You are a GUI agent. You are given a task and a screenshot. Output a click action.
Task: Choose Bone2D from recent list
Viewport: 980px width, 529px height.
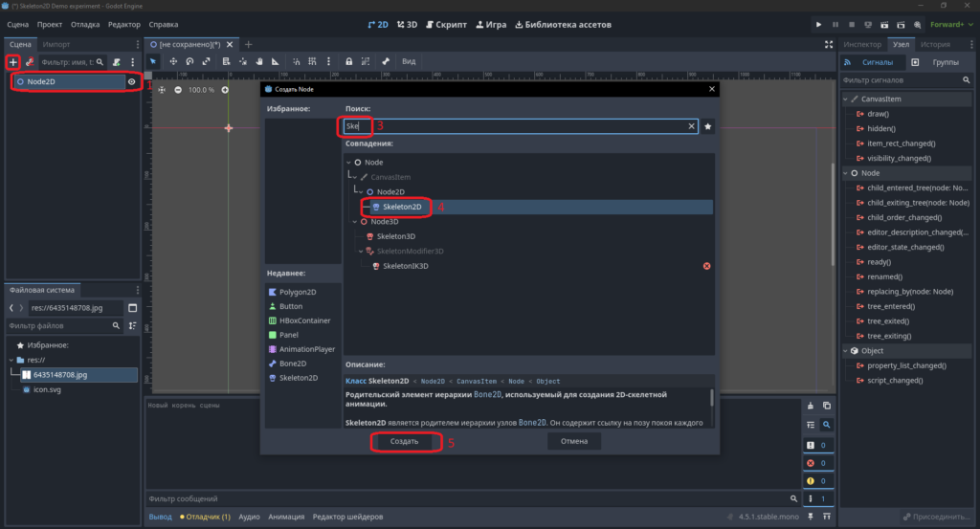click(x=293, y=364)
